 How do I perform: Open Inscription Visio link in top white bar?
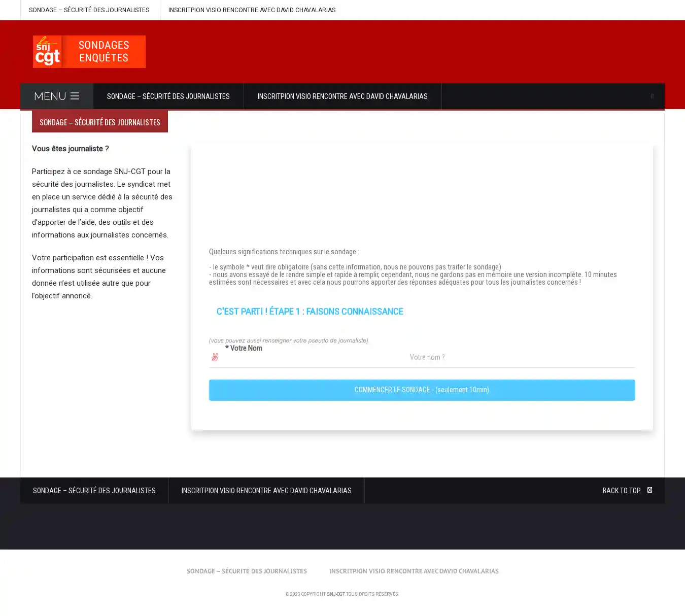pyautogui.click(x=252, y=10)
